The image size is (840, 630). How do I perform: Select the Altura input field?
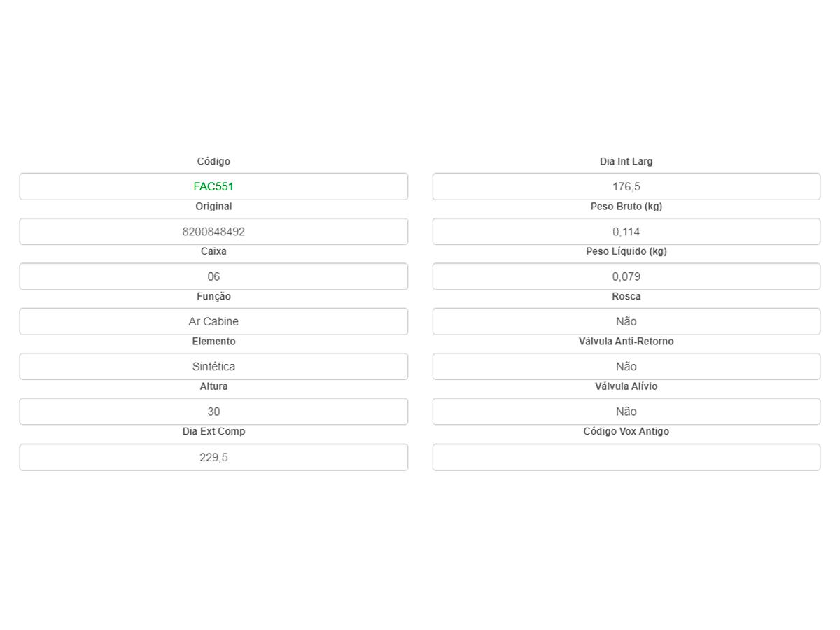click(x=213, y=412)
